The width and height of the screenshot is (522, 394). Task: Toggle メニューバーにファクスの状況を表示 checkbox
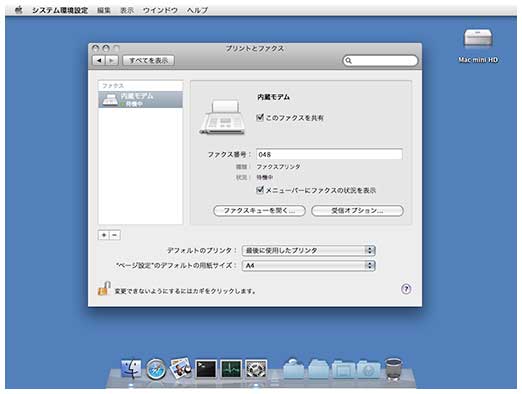click(260, 190)
